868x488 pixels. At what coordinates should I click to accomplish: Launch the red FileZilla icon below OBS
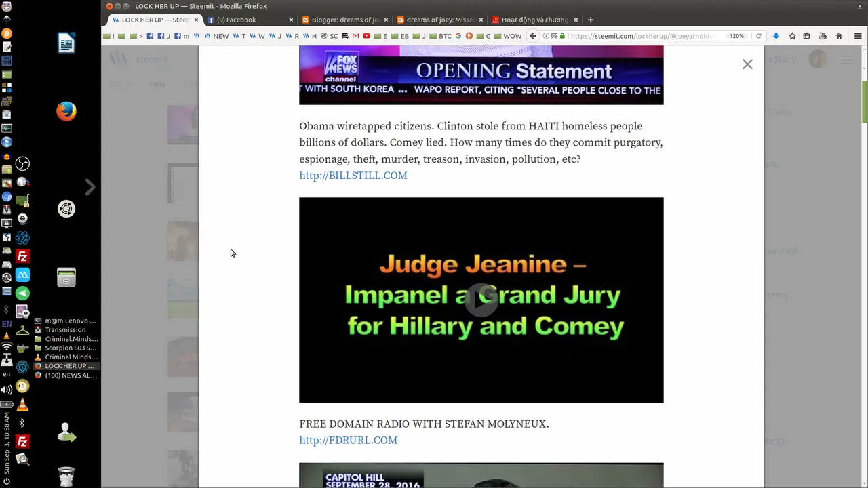click(22, 256)
